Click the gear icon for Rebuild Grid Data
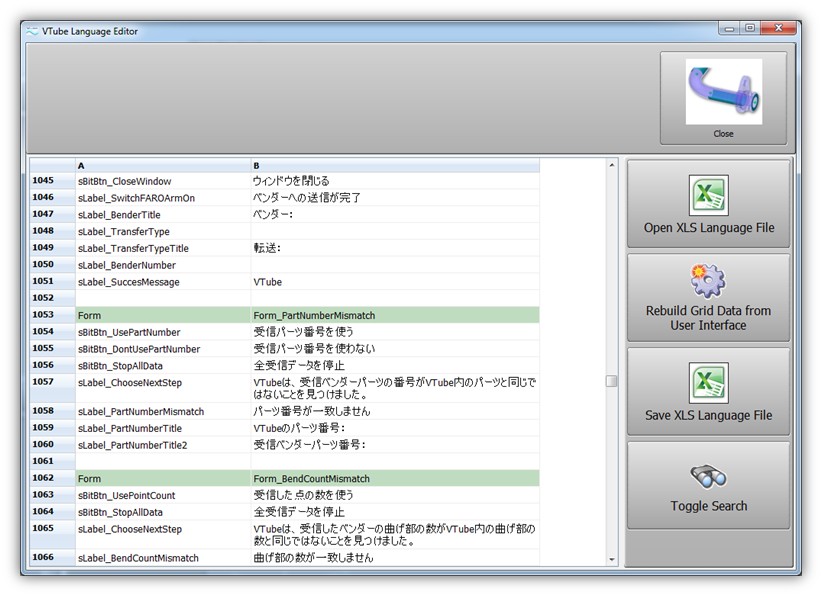822x596 pixels. click(708, 281)
